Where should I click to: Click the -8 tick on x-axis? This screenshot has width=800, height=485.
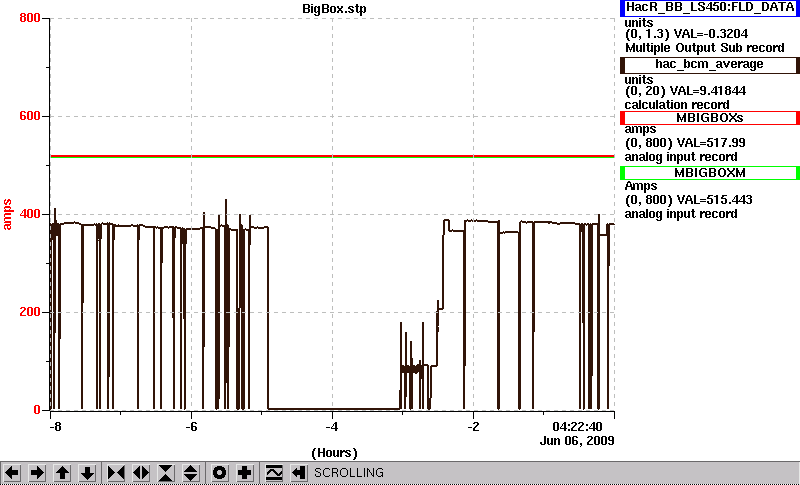[55, 426]
